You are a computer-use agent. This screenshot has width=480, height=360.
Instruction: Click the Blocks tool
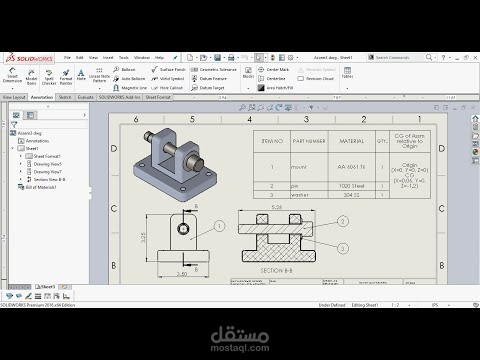pos(248,73)
